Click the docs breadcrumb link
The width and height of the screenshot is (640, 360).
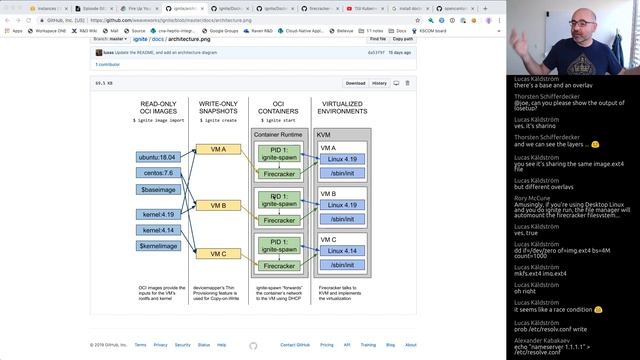pos(158,39)
